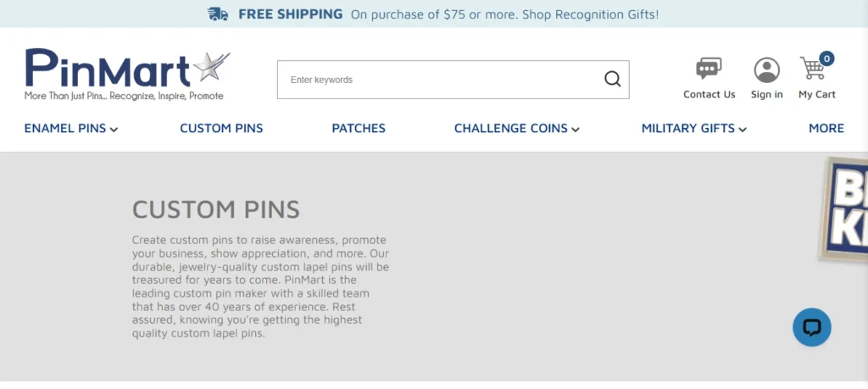868x389 pixels.
Task: Click the Sign in link text
Action: click(x=766, y=95)
